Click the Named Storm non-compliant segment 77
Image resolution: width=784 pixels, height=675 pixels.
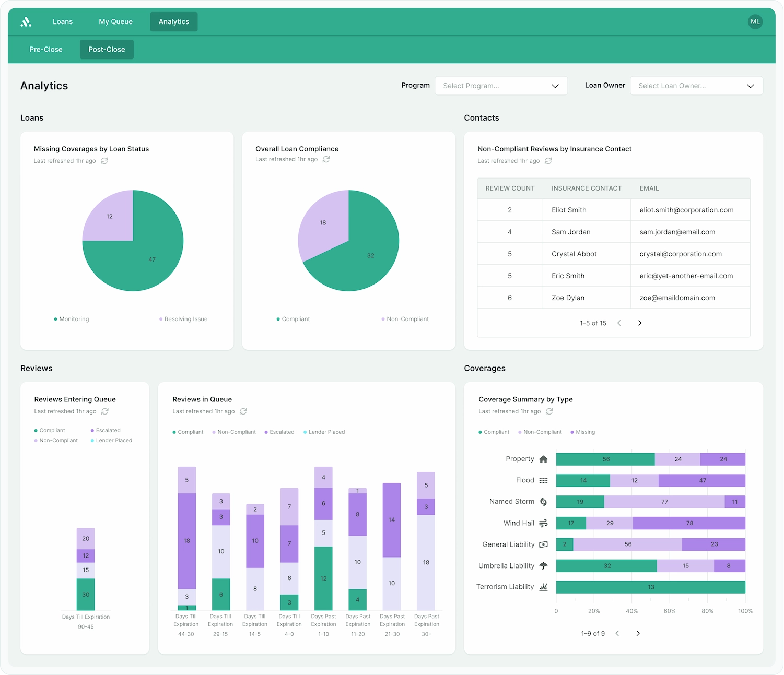(x=664, y=502)
